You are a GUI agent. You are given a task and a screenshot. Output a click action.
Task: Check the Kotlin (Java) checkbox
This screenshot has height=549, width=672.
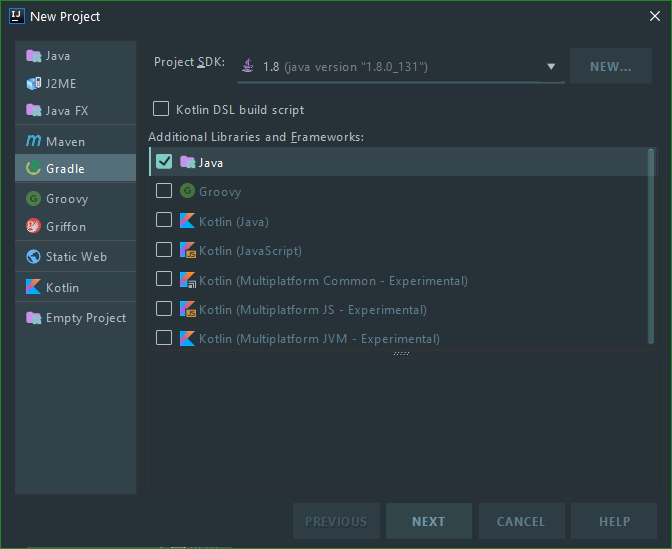click(164, 220)
